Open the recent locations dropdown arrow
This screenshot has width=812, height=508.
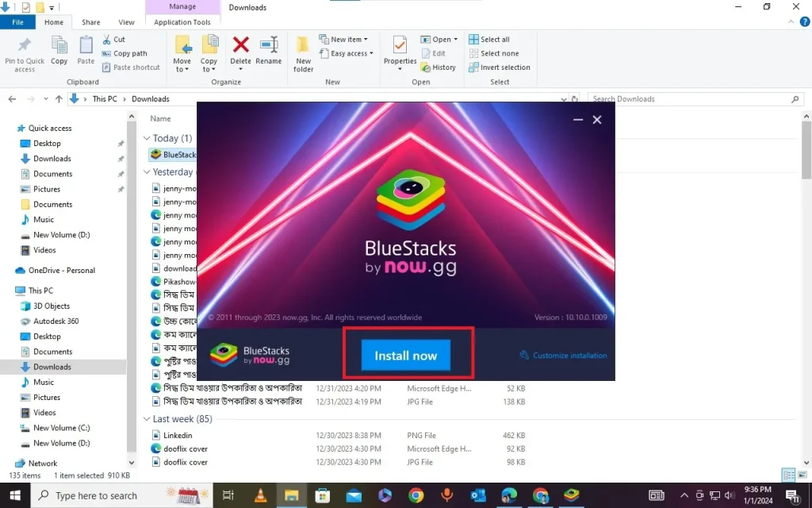(x=45, y=99)
